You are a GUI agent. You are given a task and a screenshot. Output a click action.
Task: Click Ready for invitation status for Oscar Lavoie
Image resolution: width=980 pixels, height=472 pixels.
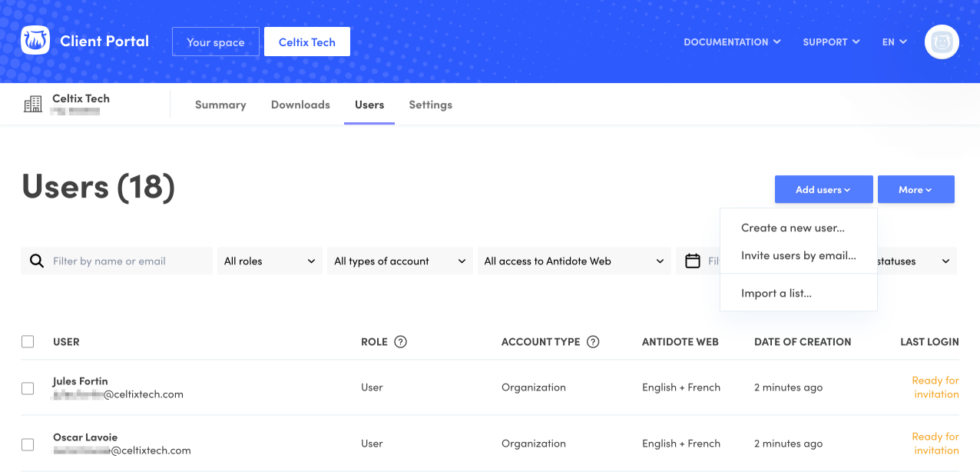(x=935, y=444)
